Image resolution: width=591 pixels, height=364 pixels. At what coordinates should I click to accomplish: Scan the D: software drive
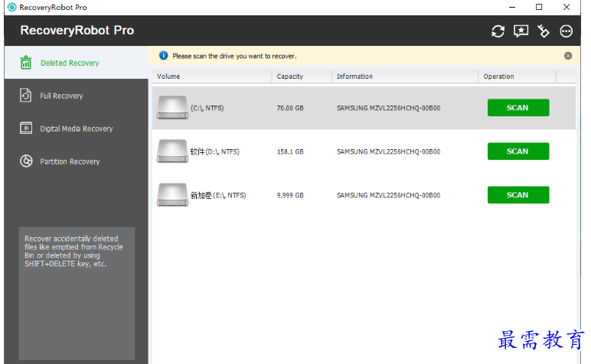(x=518, y=151)
